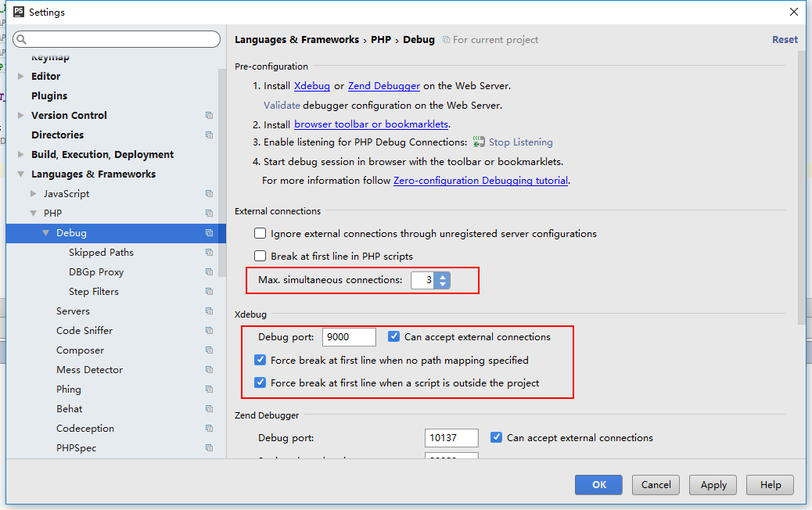Image resolution: width=812 pixels, height=510 pixels.
Task: Check Break at first line in PHP scripts
Action: [x=260, y=256]
